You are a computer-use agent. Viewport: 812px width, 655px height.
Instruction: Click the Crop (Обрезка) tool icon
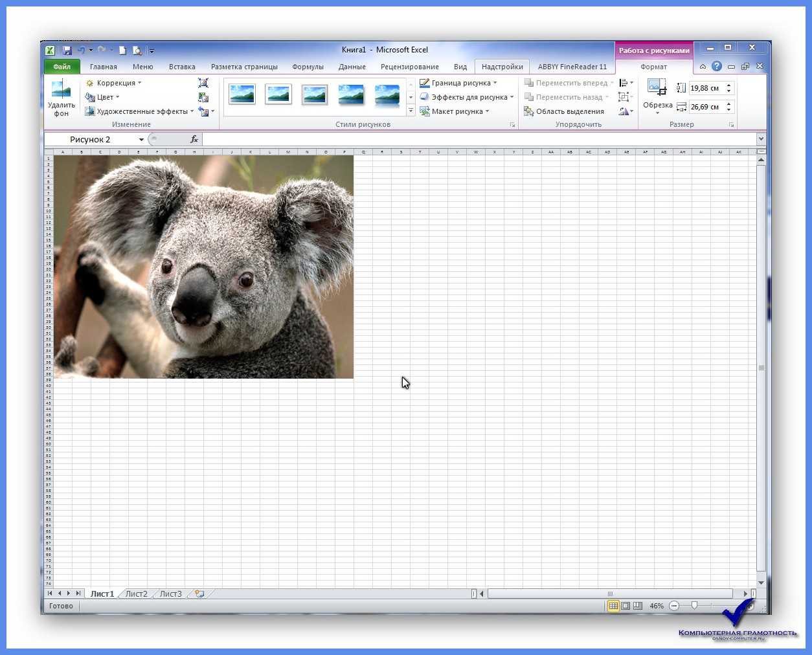pos(657,87)
